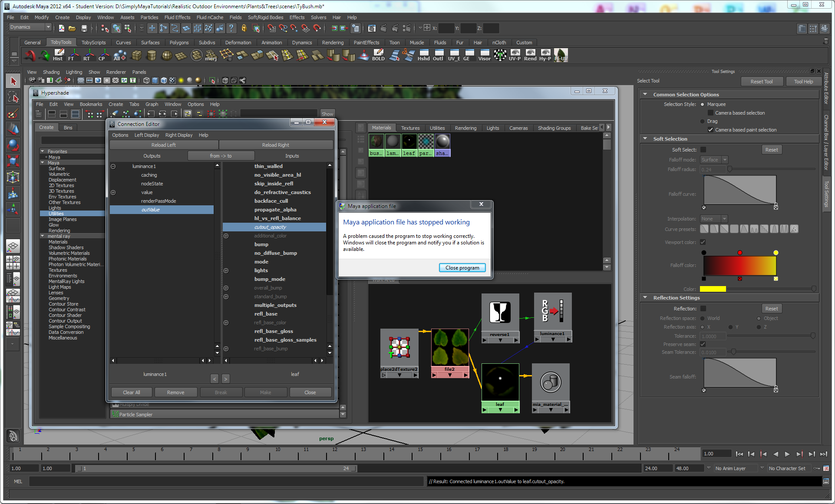Click Remove button in Connection Editor
The image size is (835, 504).
click(175, 392)
